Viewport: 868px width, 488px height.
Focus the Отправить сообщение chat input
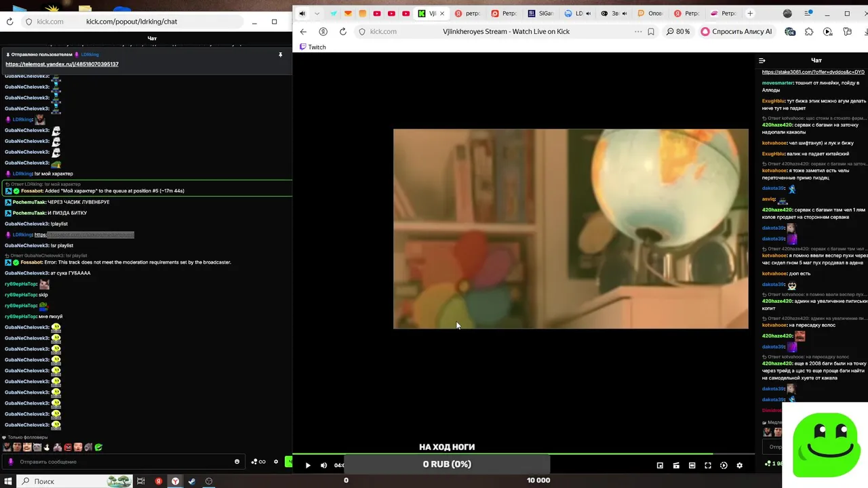click(x=122, y=462)
